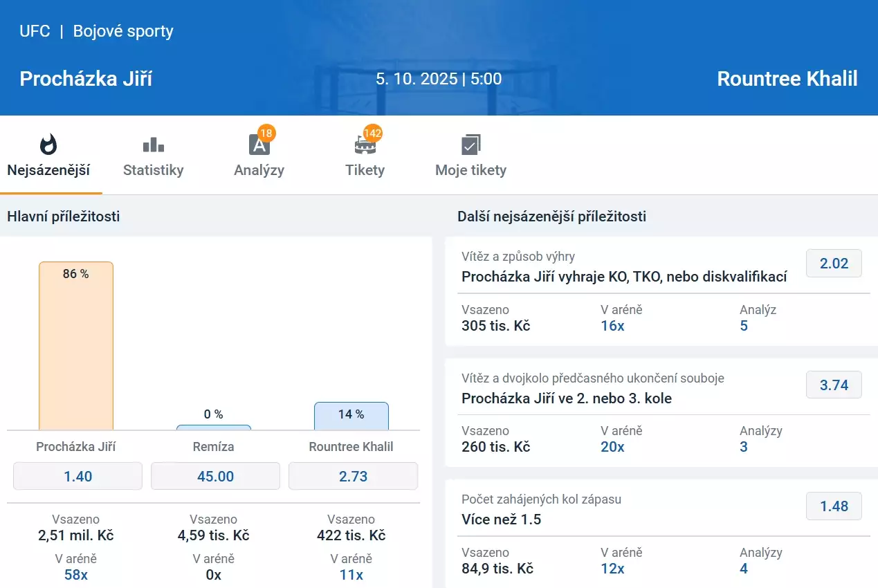Viewport: 878px width, 588px height.
Task: Open 58x arena count under Procházka
Action: [76, 575]
